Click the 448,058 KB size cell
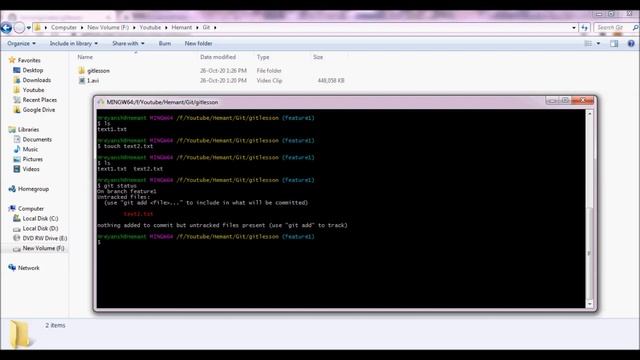Viewport: 640px width, 360px height. tap(331, 81)
